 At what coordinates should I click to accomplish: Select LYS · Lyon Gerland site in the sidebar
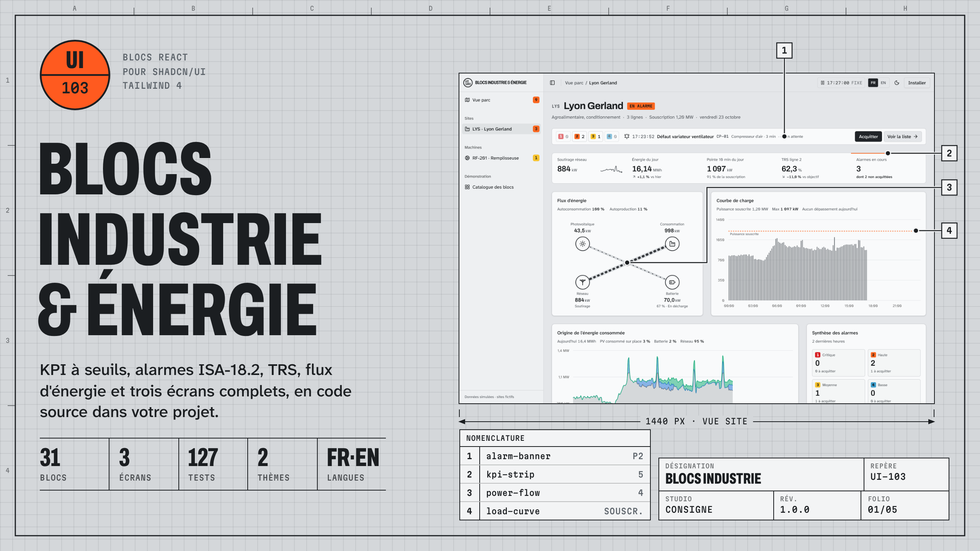click(501, 129)
